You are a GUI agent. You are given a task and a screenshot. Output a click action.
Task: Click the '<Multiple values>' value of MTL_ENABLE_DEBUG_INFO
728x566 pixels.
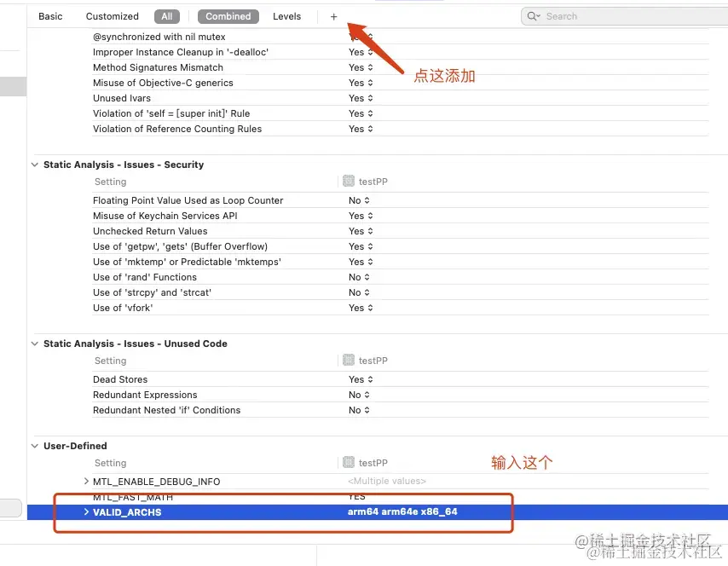click(x=387, y=481)
